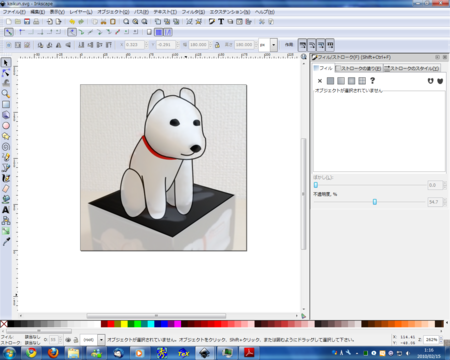Click opacity value spinner arrows

pos(445,202)
